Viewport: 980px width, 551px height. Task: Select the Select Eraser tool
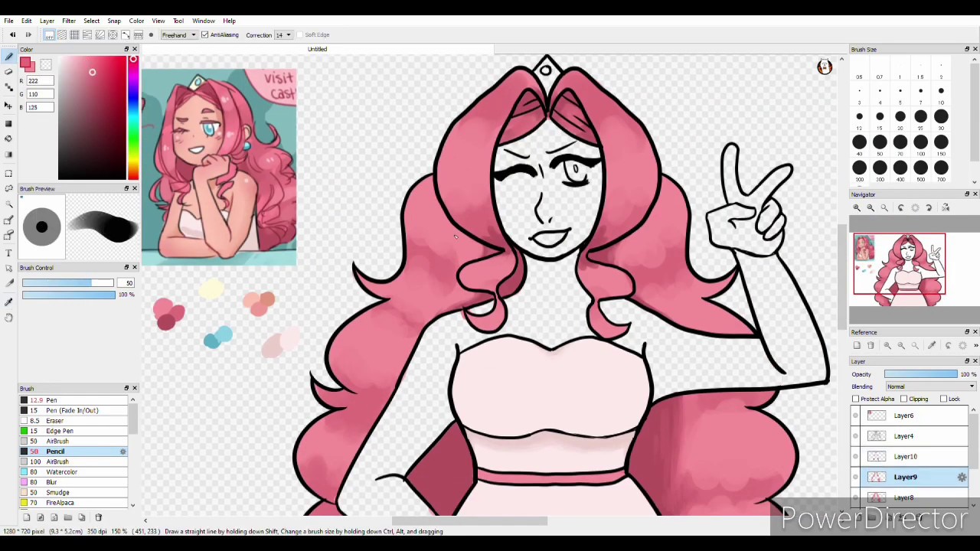8,236
